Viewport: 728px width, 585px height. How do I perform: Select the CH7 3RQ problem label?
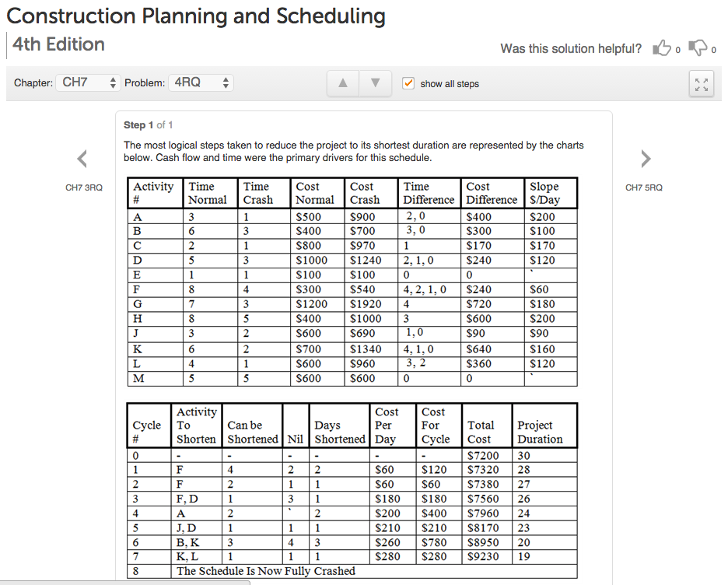[84, 187]
